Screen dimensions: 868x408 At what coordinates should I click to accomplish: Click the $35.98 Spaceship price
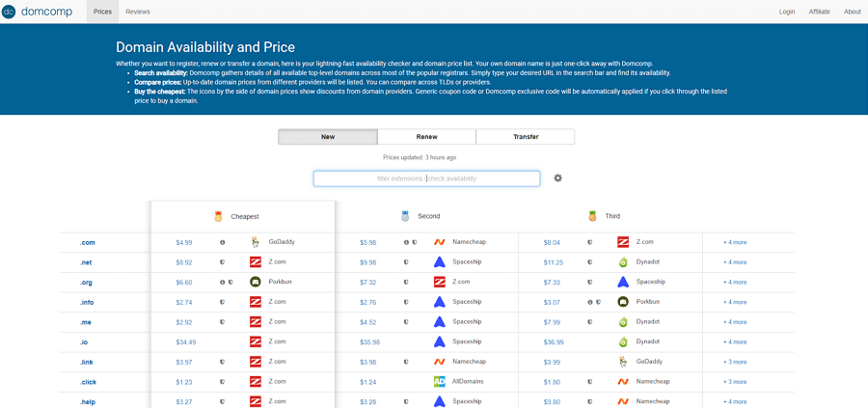pos(369,342)
